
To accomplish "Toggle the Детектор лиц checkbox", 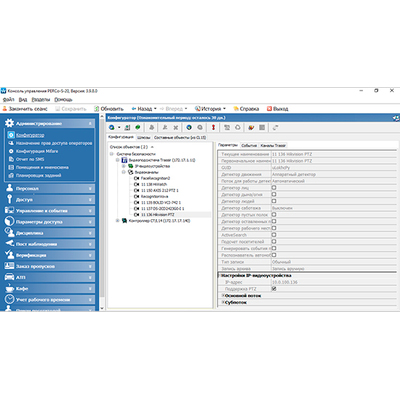I will click(274, 188).
